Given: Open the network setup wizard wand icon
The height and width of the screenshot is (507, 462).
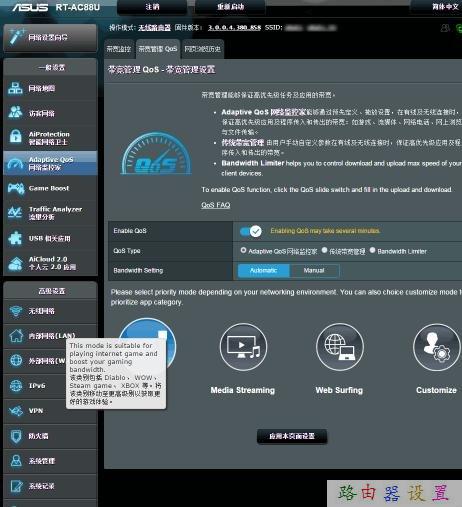Looking at the screenshot, I should (16, 36).
